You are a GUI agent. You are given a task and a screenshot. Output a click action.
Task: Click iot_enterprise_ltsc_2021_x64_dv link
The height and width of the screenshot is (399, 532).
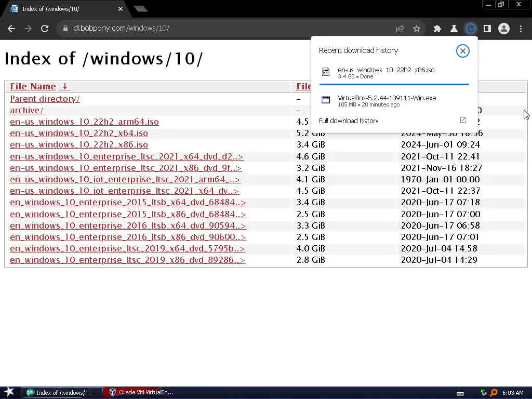pos(125,191)
